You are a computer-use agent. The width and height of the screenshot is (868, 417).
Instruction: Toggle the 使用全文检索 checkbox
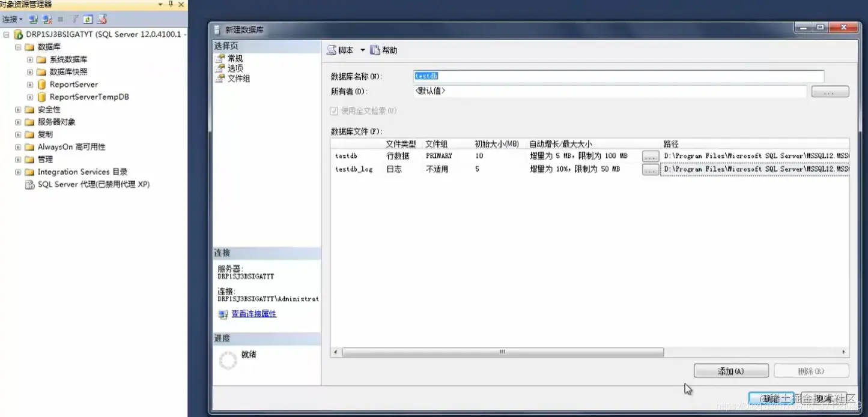coord(335,111)
